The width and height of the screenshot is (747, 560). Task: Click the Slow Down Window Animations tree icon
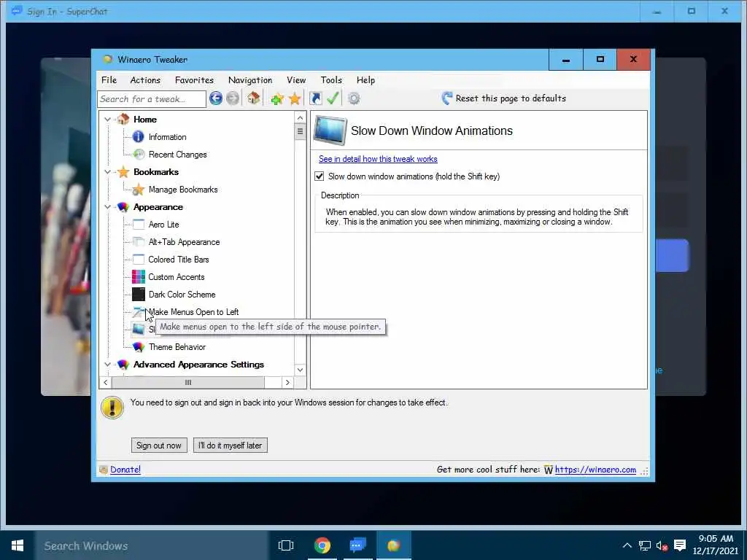[139, 329]
